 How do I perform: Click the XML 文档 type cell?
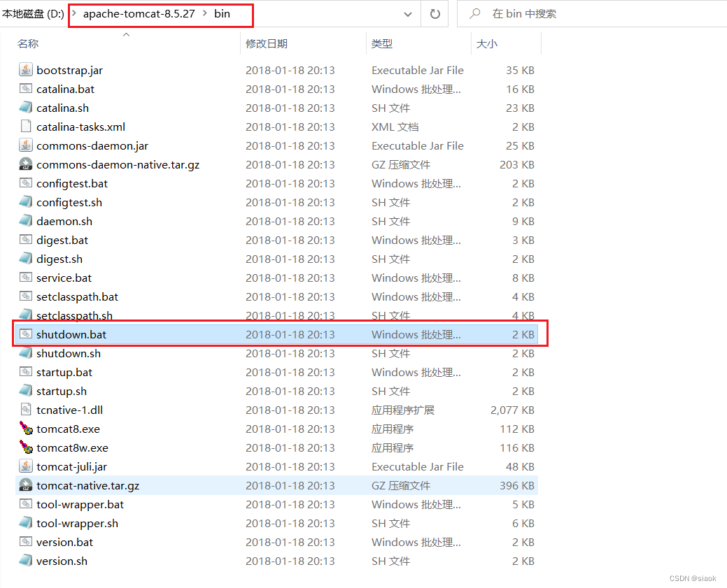coord(395,127)
